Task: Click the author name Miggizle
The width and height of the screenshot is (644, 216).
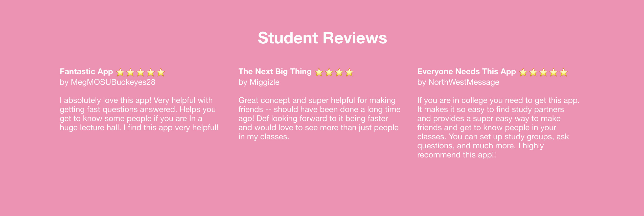Action: pos(264,82)
